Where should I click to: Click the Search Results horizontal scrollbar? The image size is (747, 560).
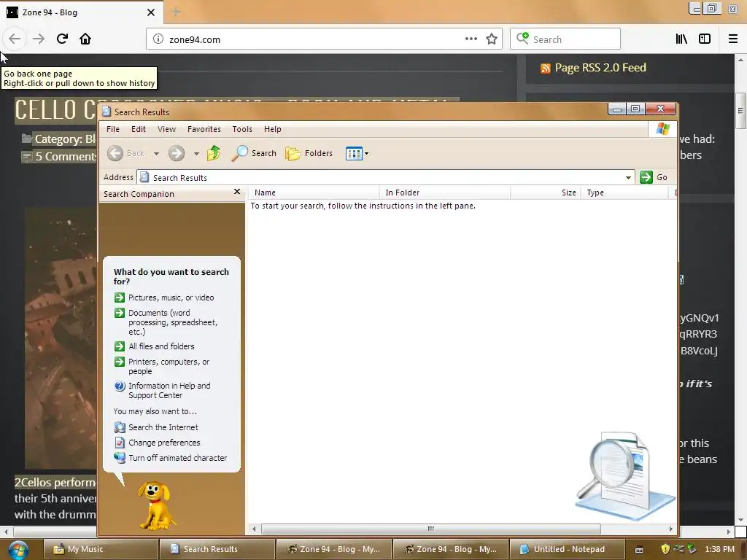tap(430, 529)
